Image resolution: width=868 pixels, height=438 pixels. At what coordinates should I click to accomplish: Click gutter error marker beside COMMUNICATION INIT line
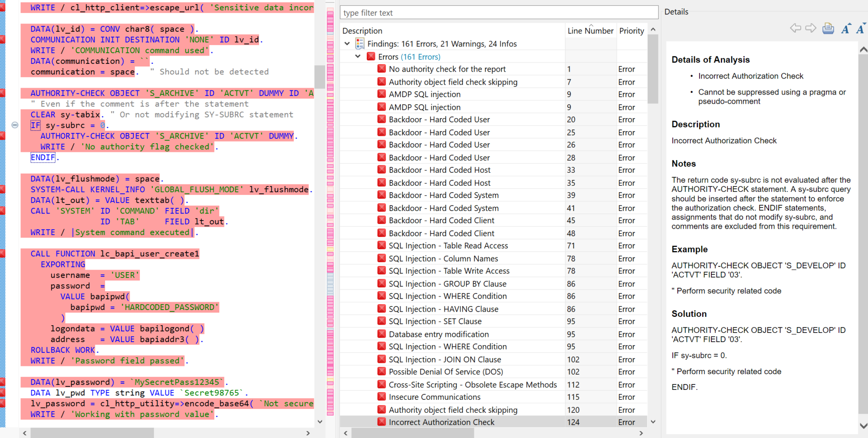(3, 40)
